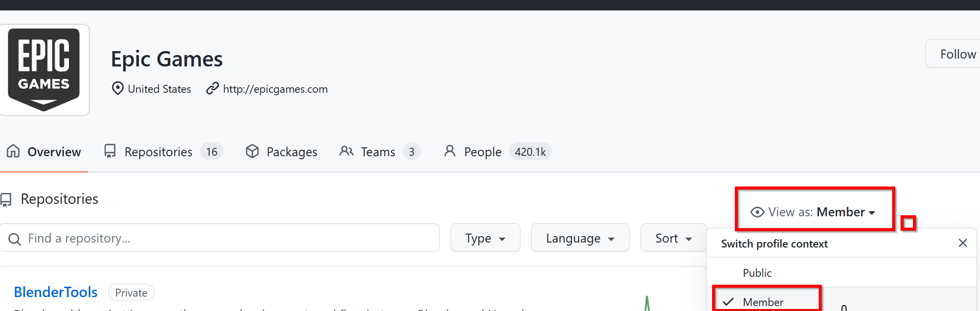Click the person icon beside People
The height and width of the screenshot is (311, 980).
point(450,151)
